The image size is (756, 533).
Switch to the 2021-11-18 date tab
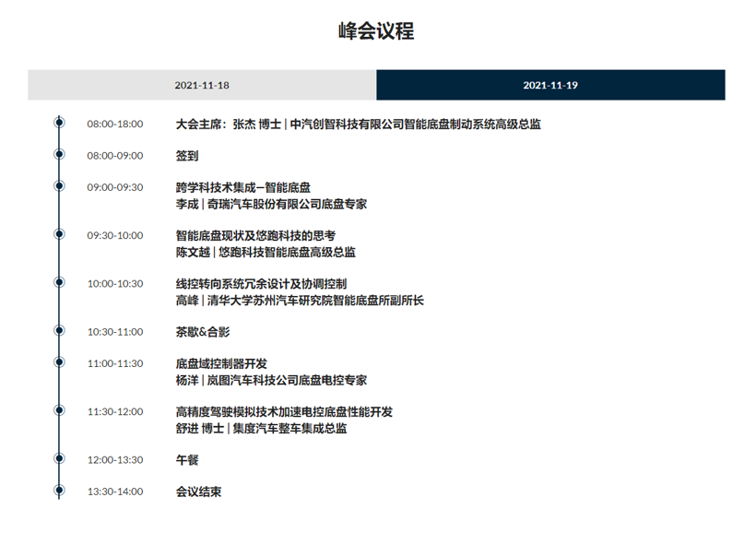pyautogui.click(x=202, y=85)
